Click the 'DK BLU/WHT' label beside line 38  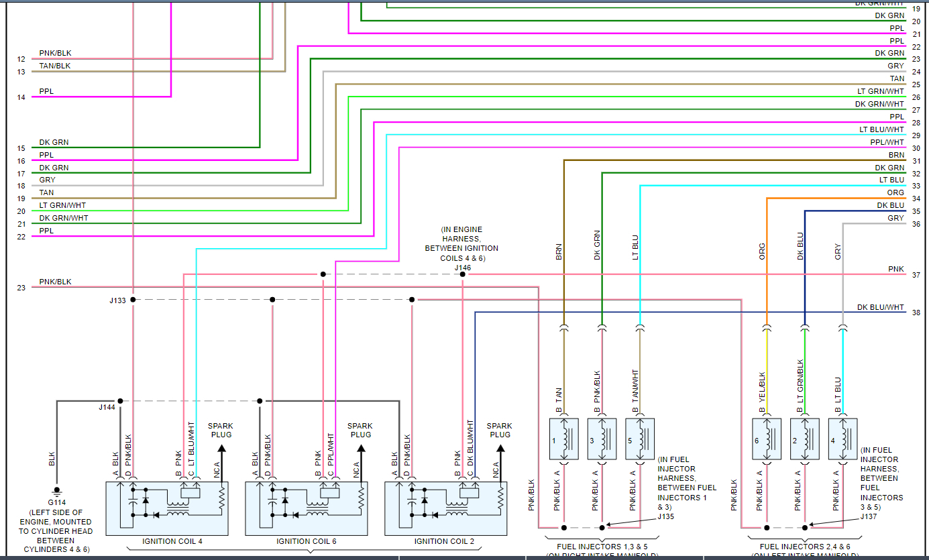click(881, 307)
